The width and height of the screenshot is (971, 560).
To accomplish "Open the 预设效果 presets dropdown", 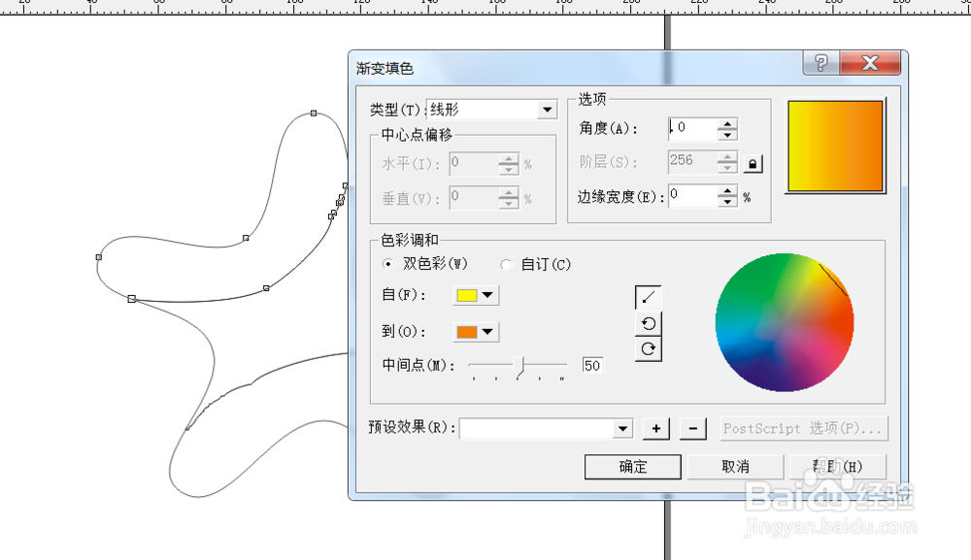I will [623, 428].
